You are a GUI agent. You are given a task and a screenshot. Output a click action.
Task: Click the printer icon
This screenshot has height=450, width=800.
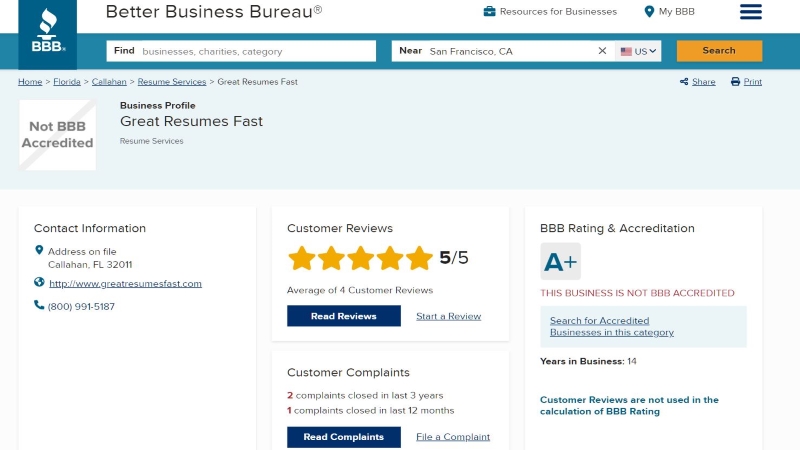click(735, 82)
